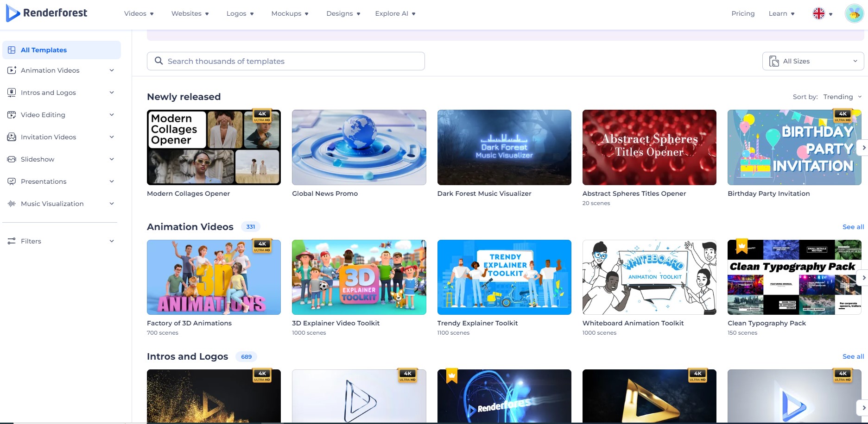Open the Sort by Trending dropdown

coord(842,97)
